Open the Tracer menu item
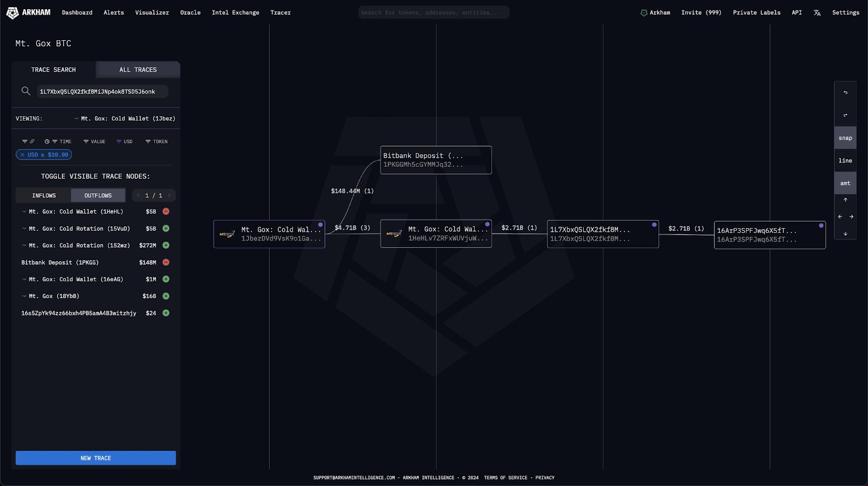 click(x=280, y=12)
